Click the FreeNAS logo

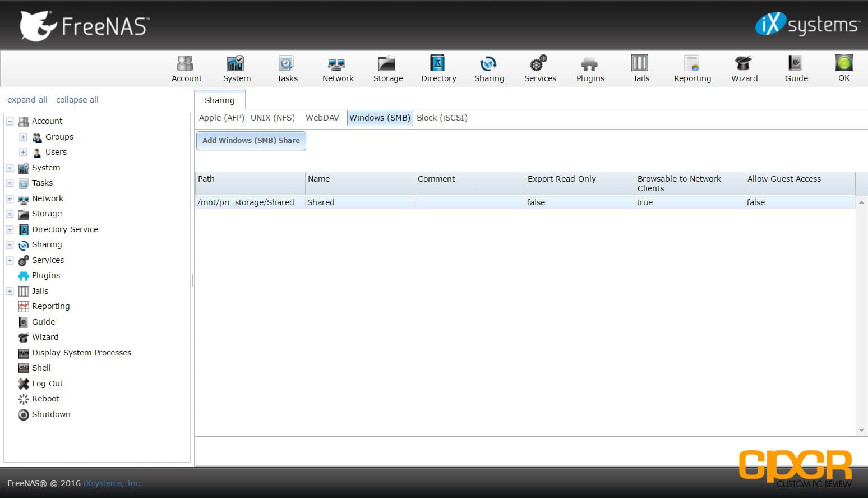tap(84, 26)
